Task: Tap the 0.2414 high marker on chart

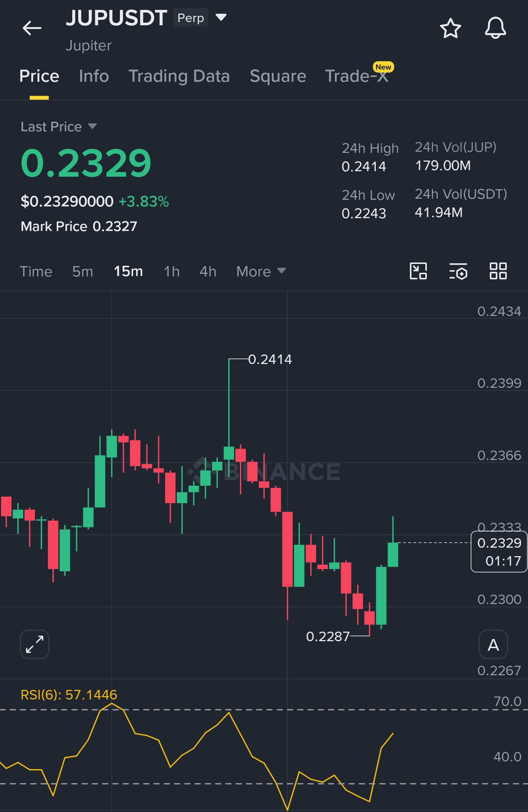Action: point(270,360)
